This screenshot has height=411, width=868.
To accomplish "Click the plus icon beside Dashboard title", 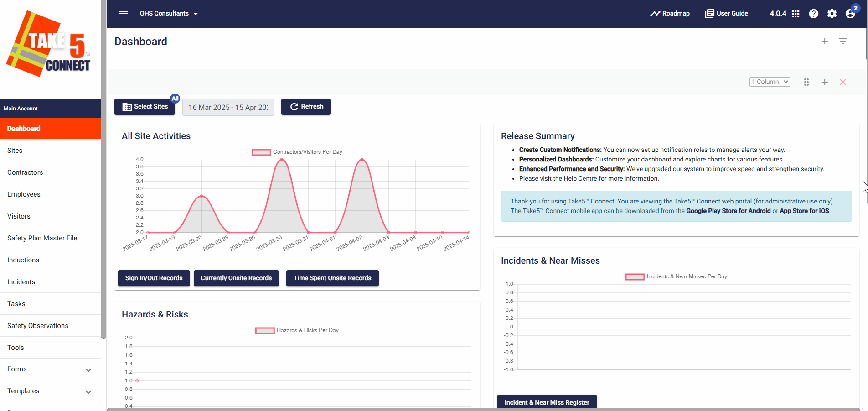I will [825, 41].
